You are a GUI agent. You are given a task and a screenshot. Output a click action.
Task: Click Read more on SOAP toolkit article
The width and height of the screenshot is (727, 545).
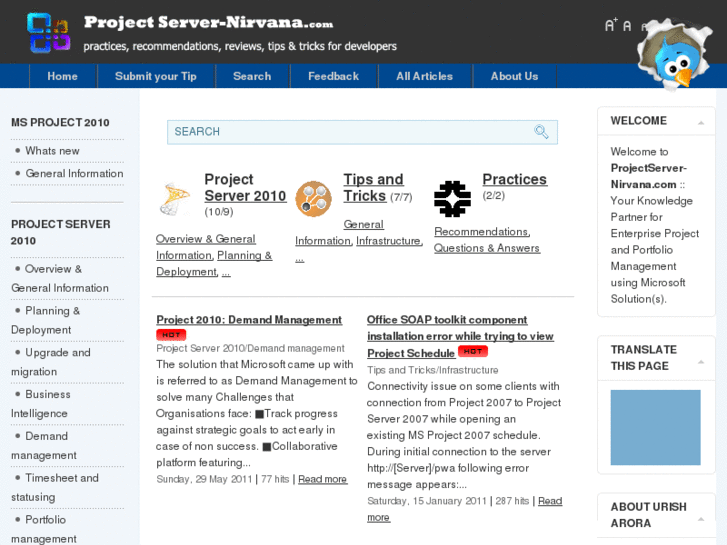[x=465, y=509]
